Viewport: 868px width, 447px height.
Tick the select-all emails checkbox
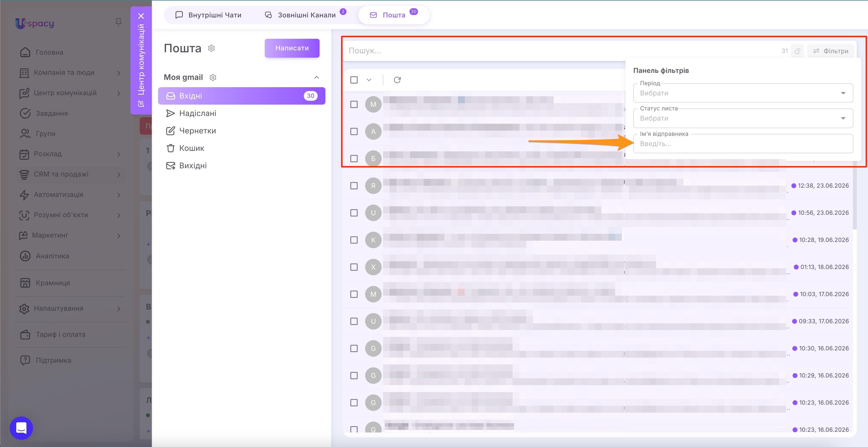(354, 80)
